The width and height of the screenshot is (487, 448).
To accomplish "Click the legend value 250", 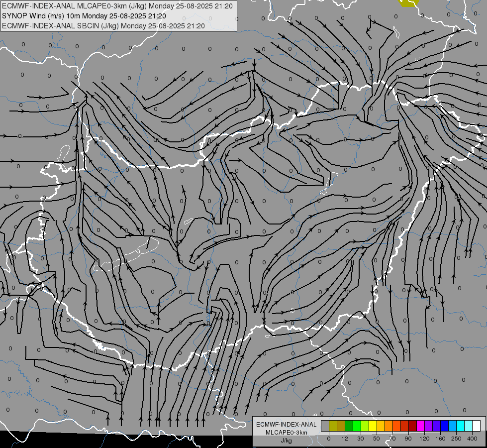I will (x=456, y=439).
